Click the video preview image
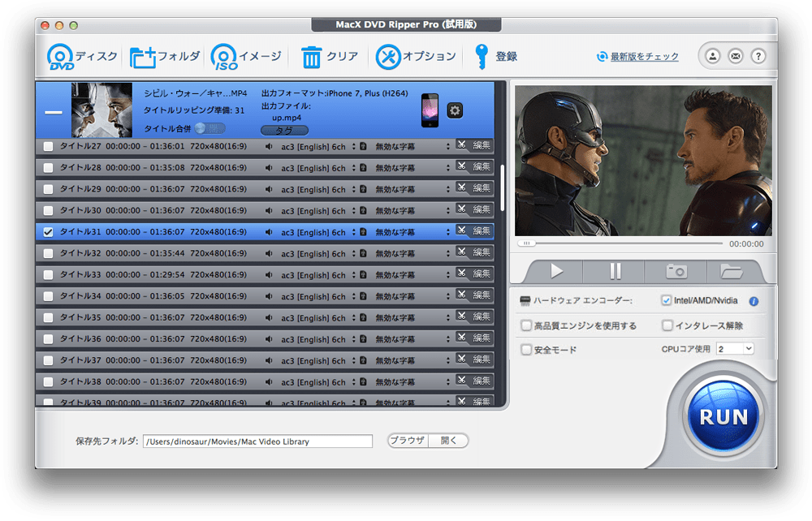812x521 pixels. 643,161
